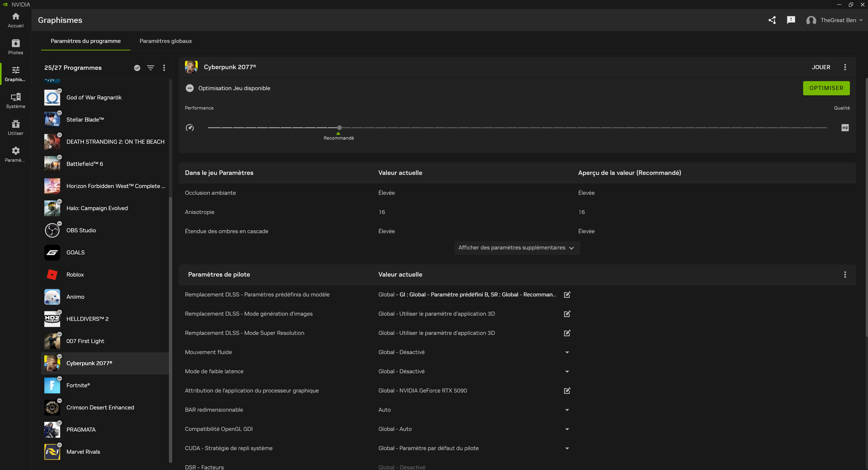Screen dimensions: 868x470
Task: Click the checkmark status icon beside Programmes
Action: (x=137, y=68)
